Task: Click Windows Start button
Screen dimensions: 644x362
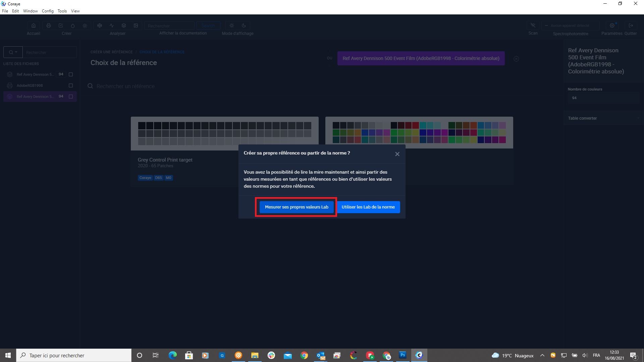Action: click(8, 355)
